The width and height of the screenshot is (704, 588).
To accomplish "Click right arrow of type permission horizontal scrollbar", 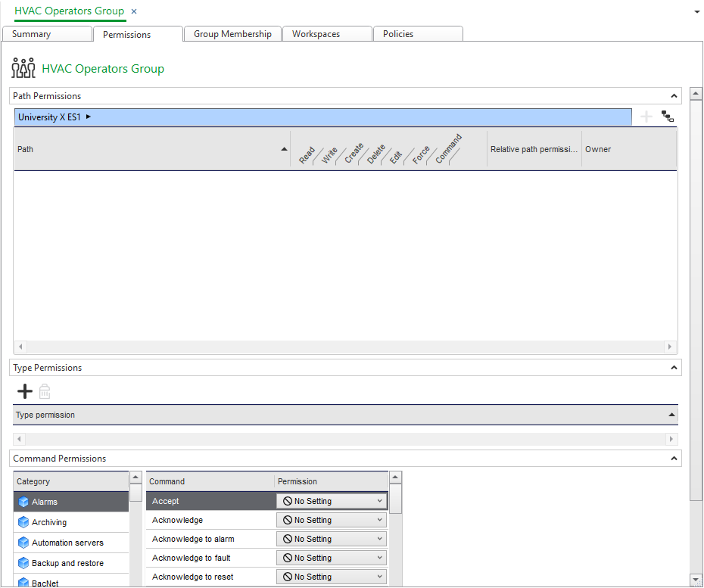I will tap(671, 438).
